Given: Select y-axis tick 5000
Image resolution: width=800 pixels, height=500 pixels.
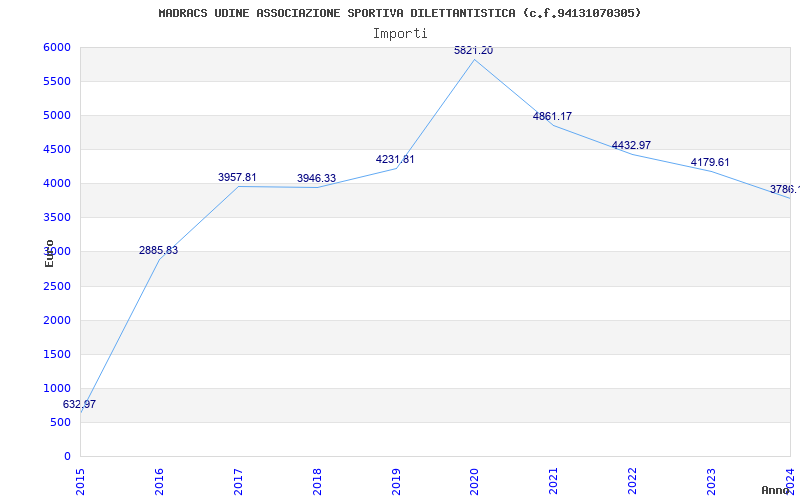Looking at the screenshot, I should tap(57, 116).
